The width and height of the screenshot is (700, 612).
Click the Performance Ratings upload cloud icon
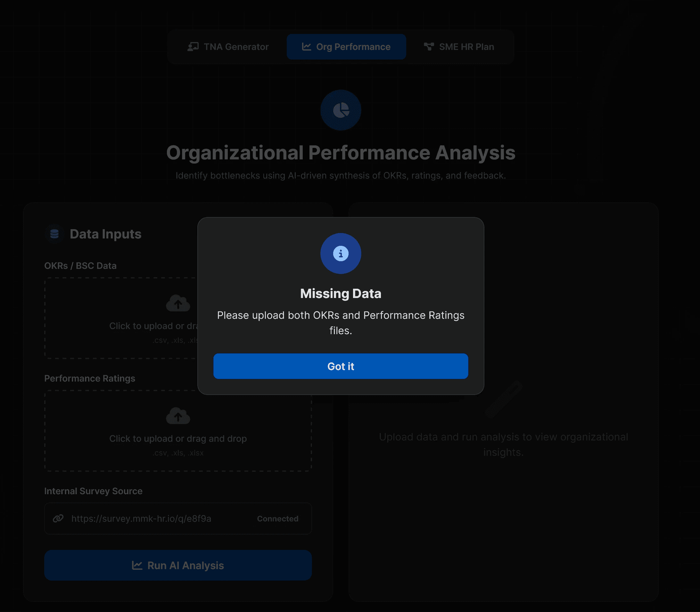click(x=178, y=416)
